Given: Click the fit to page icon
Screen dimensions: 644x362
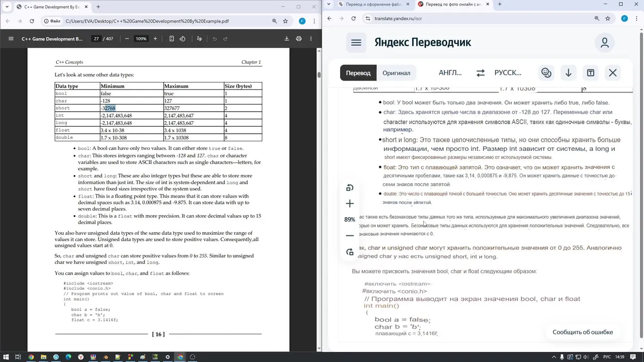Looking at the screenshot, I should pyautogui.click(x=172, y=39).
